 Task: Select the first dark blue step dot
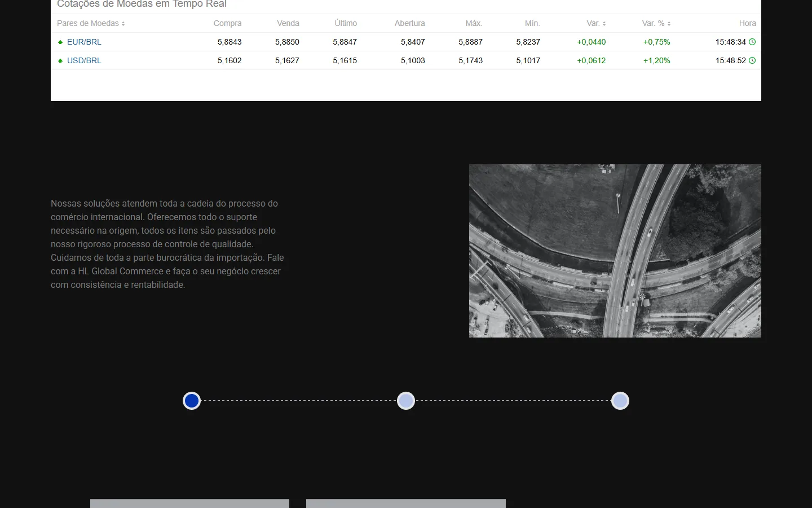click(192, 401)
